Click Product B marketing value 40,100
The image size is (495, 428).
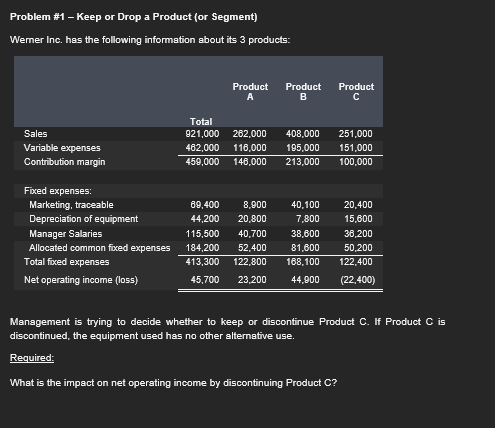[x=305, y=205]
